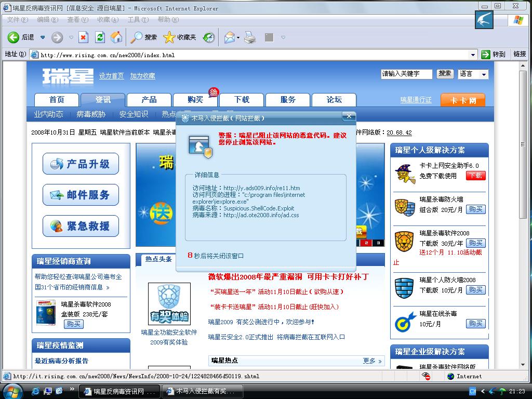Image resolution: width=532 pixels, height=399 pixels.
Task: Click the 紧急救援 emergency rescue button
Action: [81, 226]
